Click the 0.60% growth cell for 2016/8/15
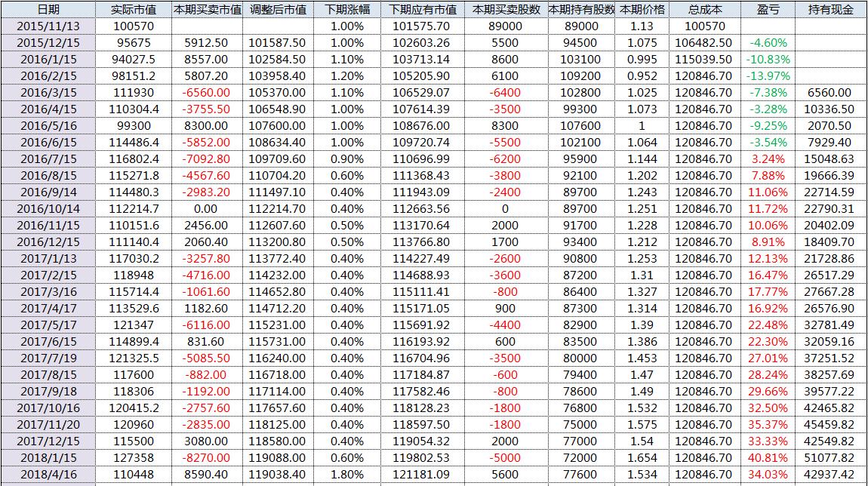Viewport: 868px width, 486px height. [347, 176]
